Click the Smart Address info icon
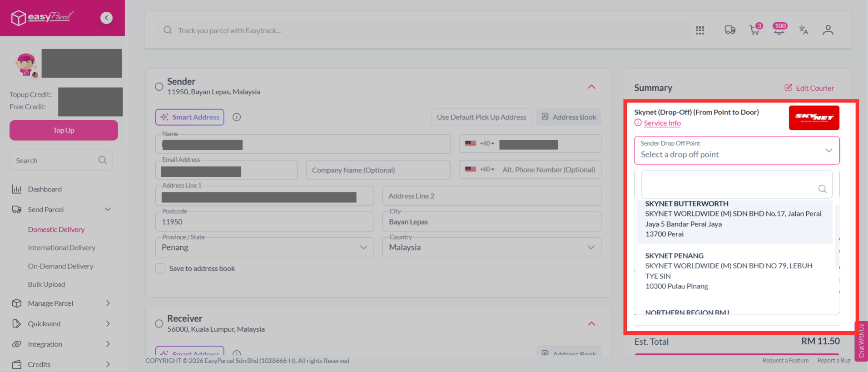 pyautogui.click(x=237, y=117)
